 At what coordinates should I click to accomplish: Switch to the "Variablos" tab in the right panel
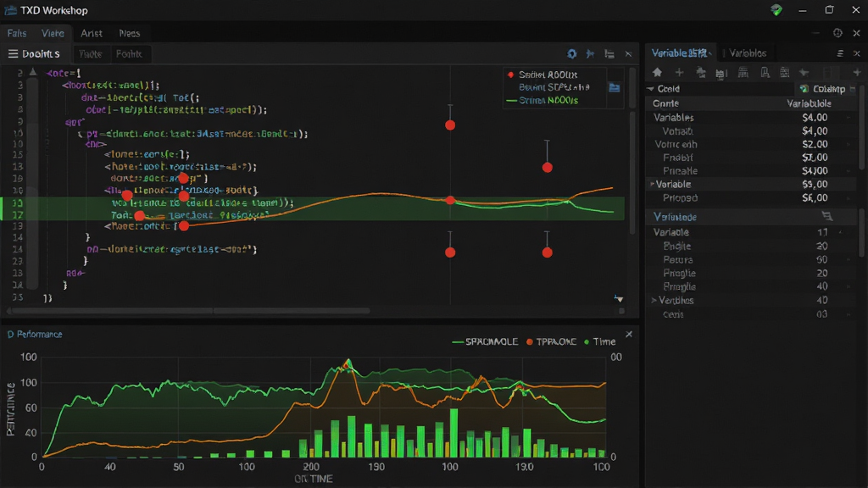tap(748, 53)
